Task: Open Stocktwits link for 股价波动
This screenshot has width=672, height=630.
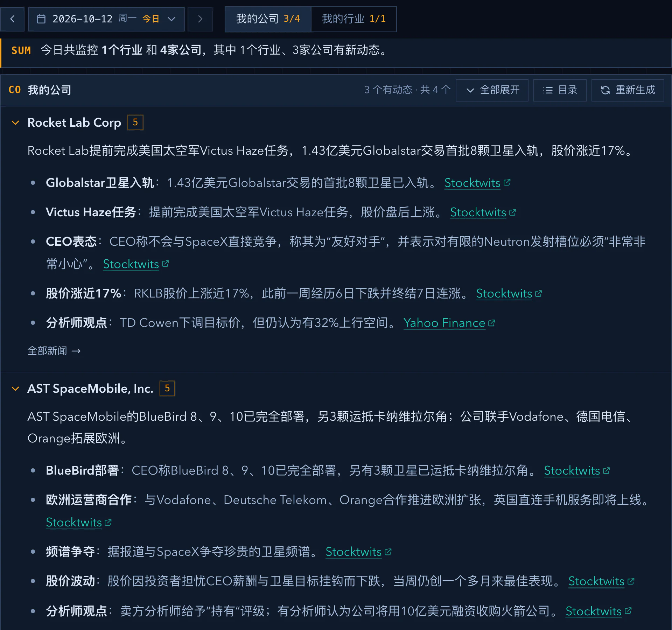Action: [596, 581]
